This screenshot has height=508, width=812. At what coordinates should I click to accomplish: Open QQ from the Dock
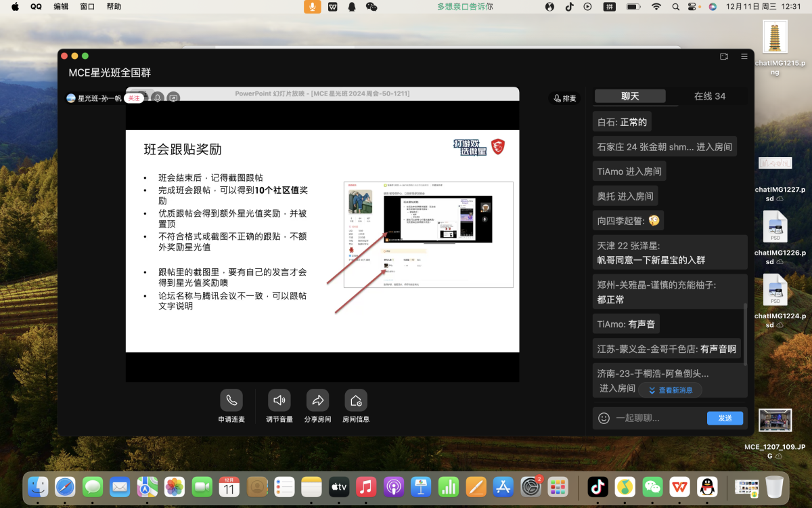[x=708, y=486]
